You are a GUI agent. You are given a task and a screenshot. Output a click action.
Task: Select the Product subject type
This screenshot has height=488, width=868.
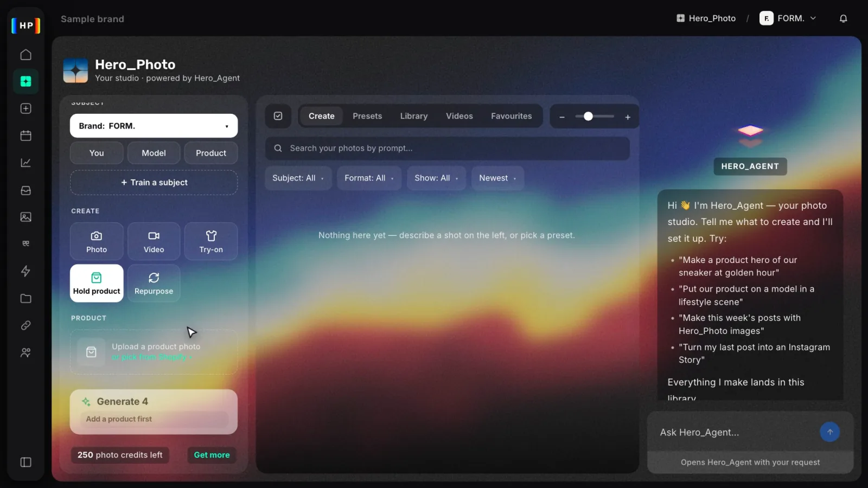(x=211, y=153)
